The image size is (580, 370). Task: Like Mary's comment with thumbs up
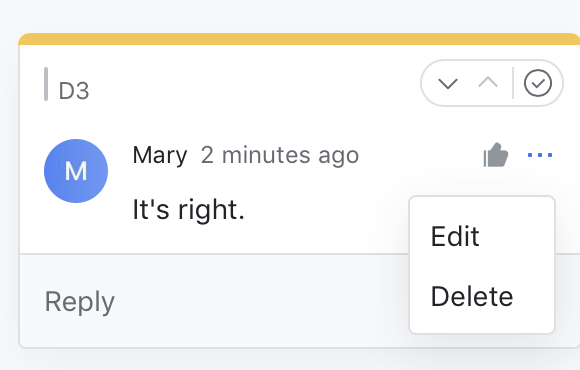pos(496,155)
